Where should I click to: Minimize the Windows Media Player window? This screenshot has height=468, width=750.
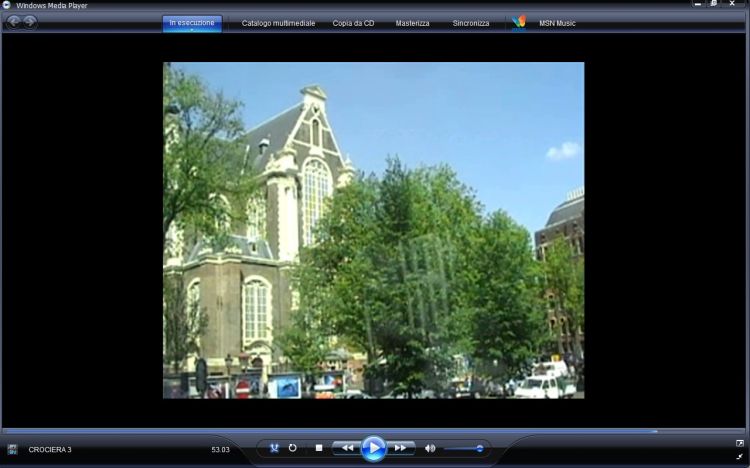(x=698, y=4)
